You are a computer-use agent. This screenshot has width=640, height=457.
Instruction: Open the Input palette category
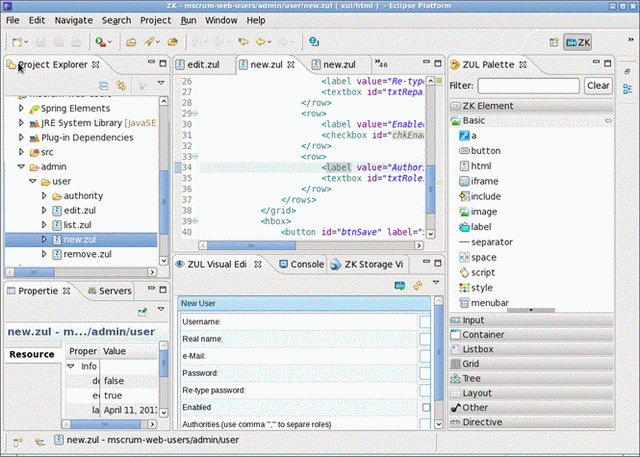point(531,320)
